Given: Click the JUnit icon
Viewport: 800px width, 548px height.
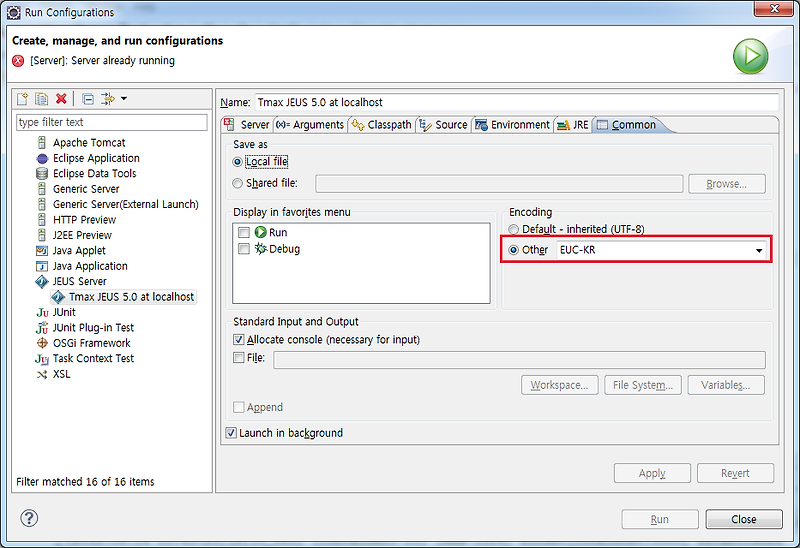Looking at the screenshot, I should [x=42, y=312].
